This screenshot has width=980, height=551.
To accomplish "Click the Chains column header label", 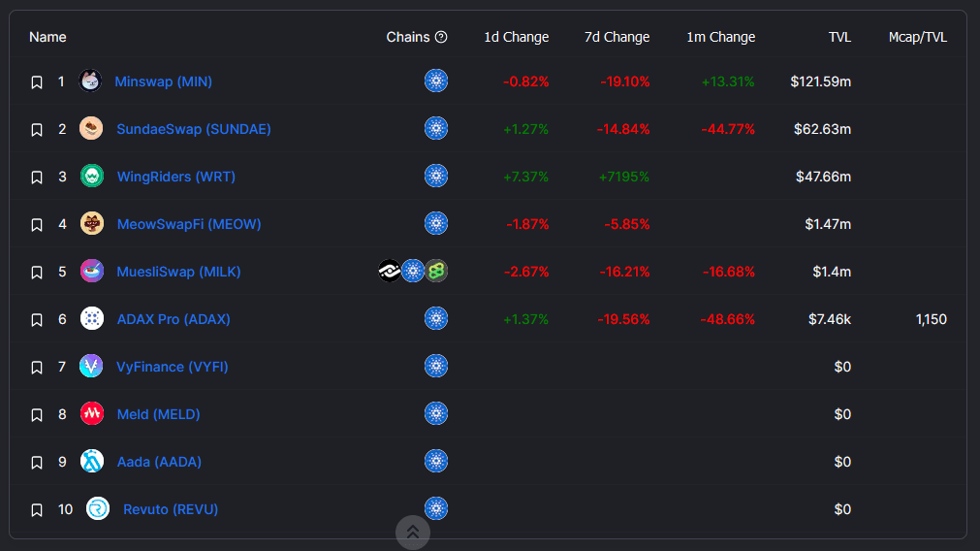I will pyautogui.click(x=407, y=37).
